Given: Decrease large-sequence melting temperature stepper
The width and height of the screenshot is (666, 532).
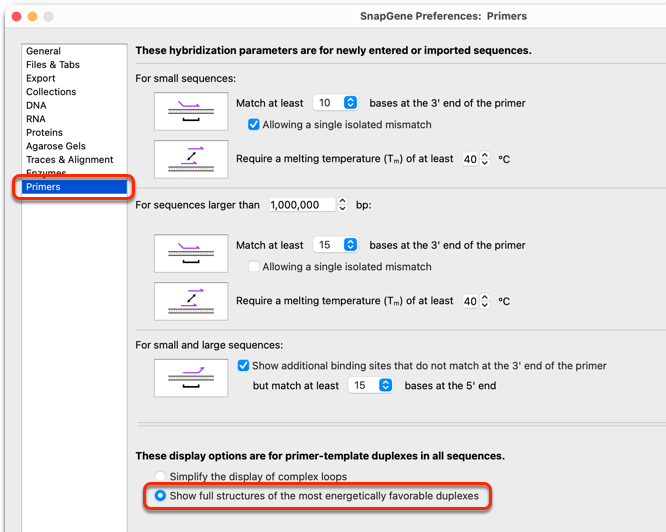Looking at the screenshot, I should (485, 305).
